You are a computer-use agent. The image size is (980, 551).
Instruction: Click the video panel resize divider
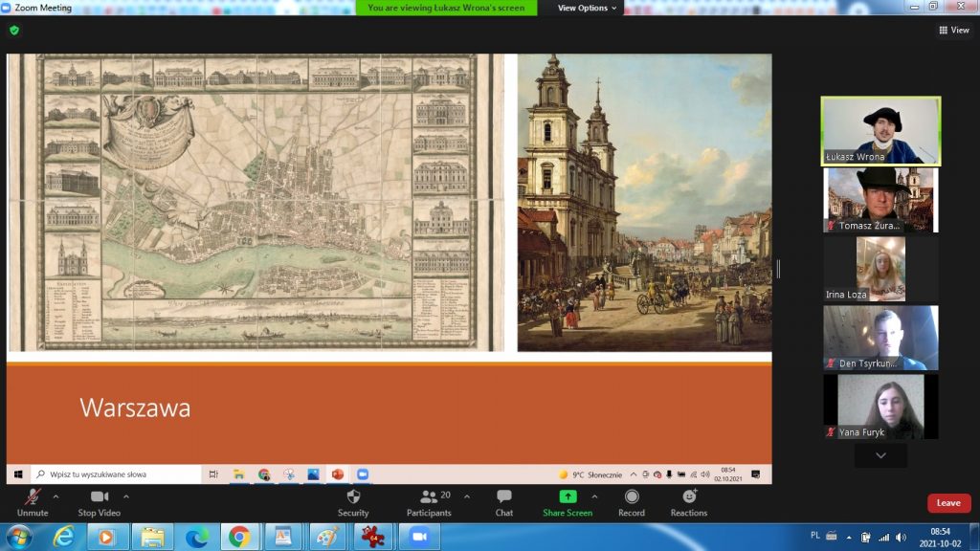(x=778, y=270)
